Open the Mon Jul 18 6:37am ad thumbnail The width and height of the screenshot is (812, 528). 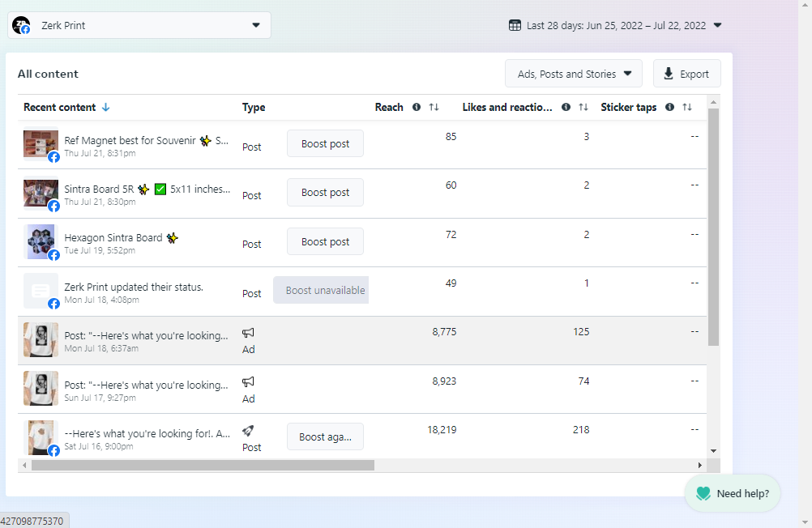pyautogui.click(x=41, y=339)
